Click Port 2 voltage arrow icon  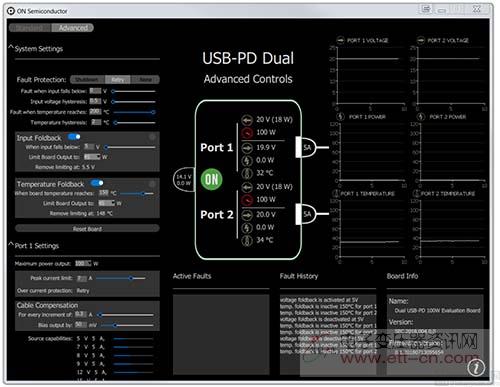point(247,215)
